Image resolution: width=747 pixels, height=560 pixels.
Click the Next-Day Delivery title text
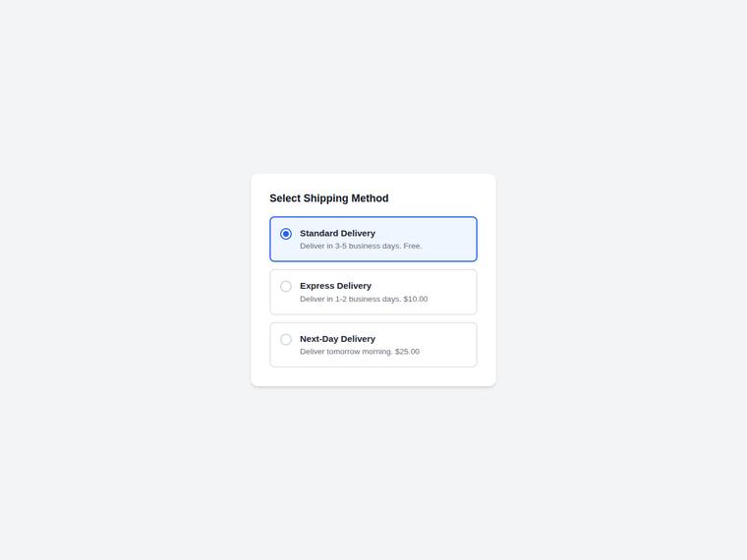coord(337,339)
